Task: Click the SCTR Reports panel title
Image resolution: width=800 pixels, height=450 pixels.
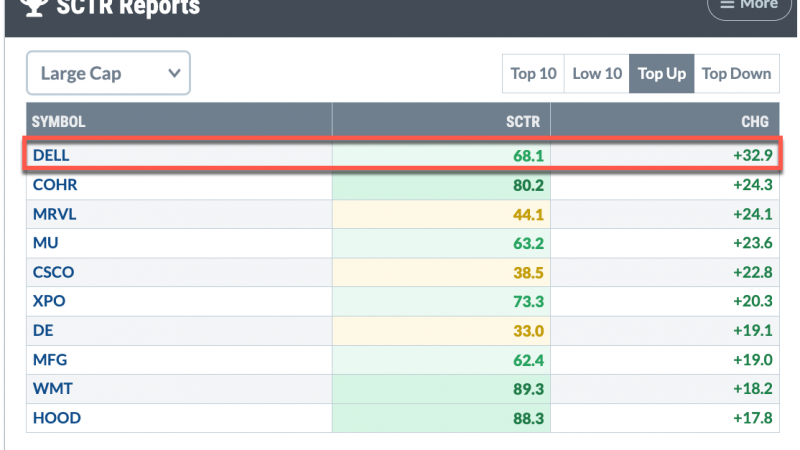Action: click(128, 8)
